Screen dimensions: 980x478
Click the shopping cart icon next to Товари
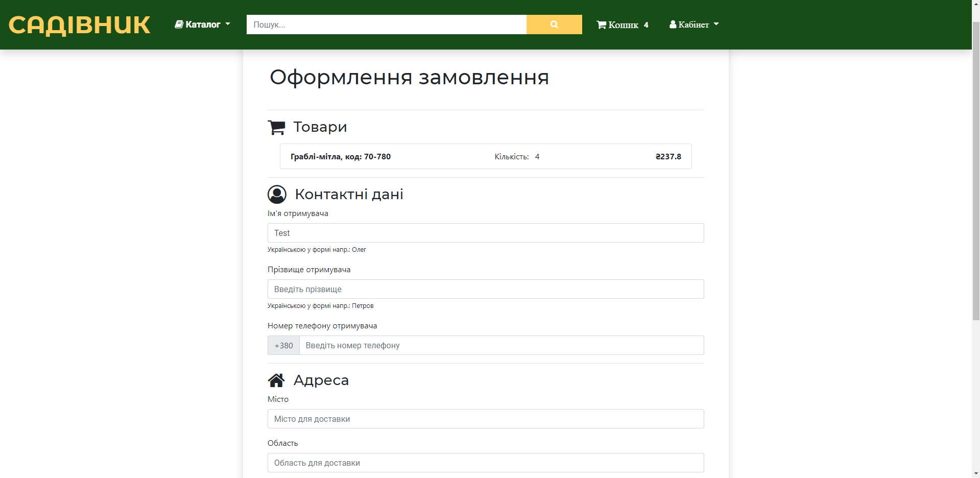(x=276, y=127)
